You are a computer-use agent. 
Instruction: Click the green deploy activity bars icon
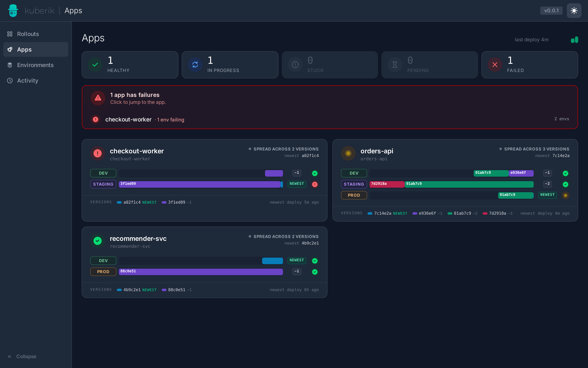tap(574, 40)
